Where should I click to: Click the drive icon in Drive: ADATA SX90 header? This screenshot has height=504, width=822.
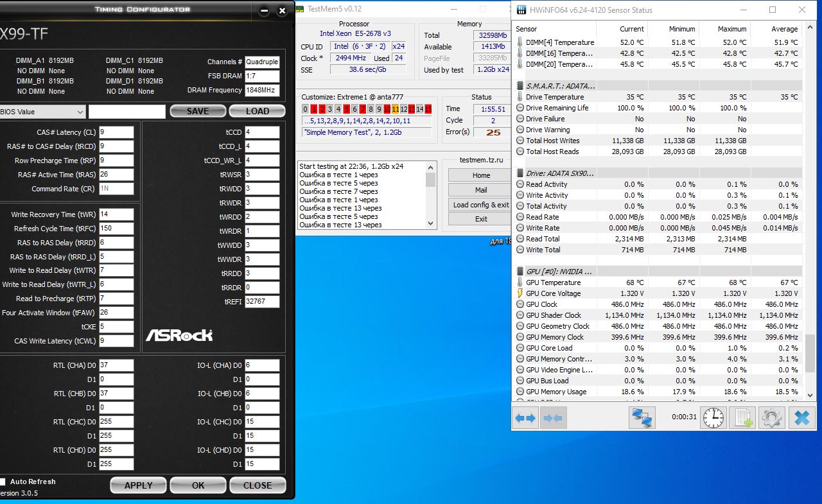520,173
